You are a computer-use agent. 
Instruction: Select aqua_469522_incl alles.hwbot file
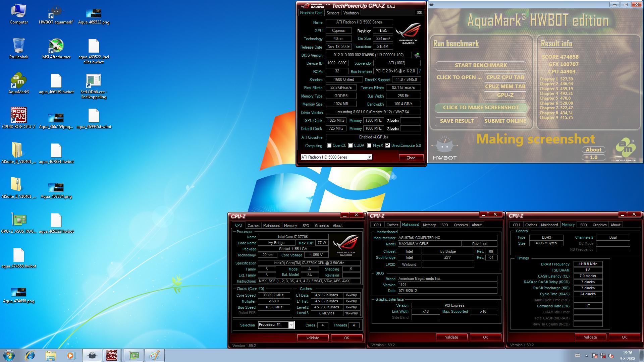coord(94,51)
